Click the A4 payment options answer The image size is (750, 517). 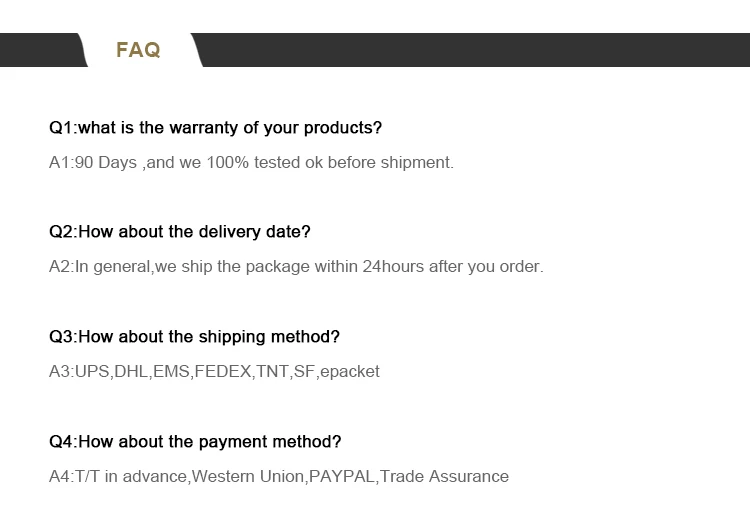tap(279, 477)
